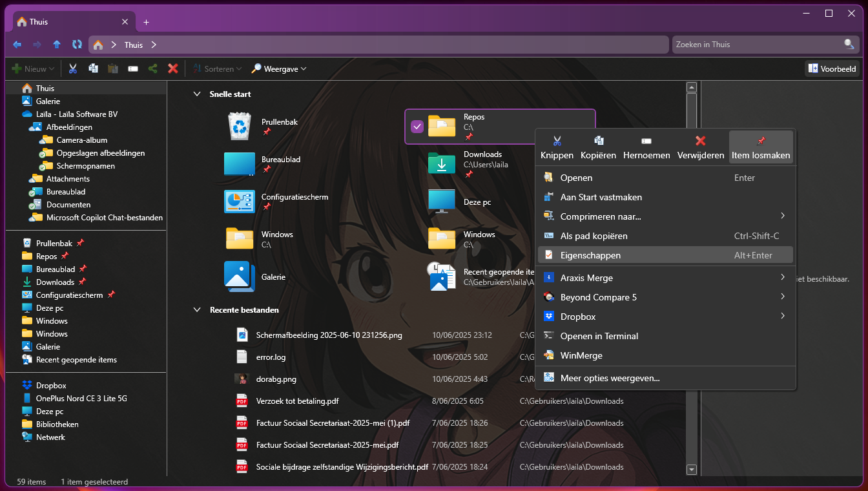
Task: Open the Weergave dropdown
Action: 279,68
